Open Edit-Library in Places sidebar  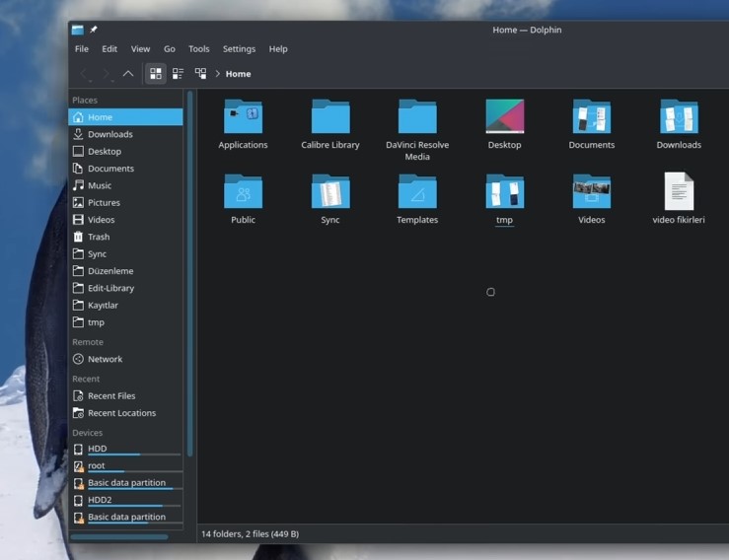pos(125,288)
